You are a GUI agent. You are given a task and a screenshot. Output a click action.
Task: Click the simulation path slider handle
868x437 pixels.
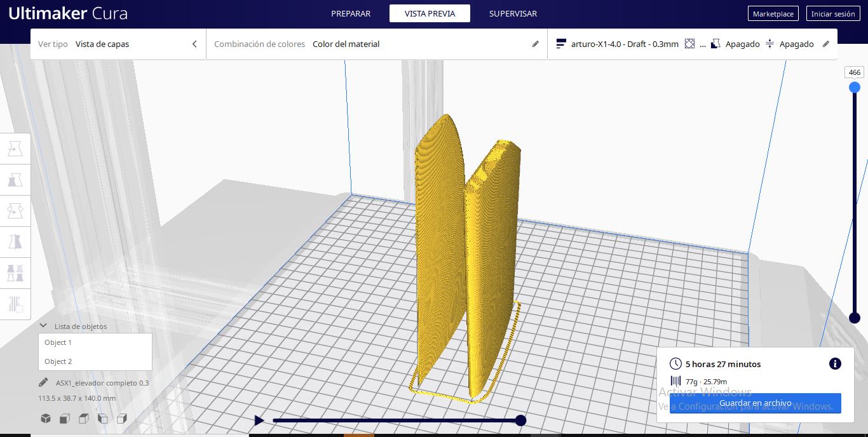pyautogui.click(x=520, y=420)
